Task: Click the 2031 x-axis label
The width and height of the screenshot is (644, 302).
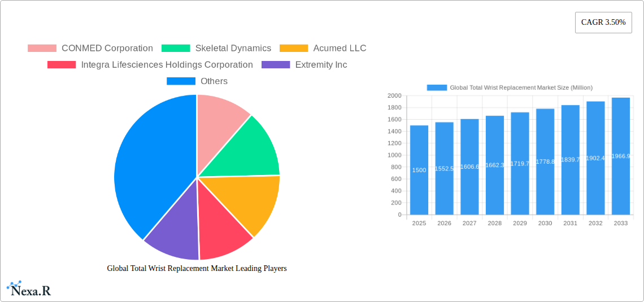Action: click(x=571, y=223)
